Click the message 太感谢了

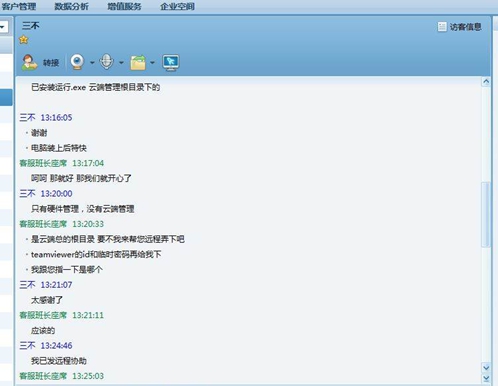[47, 300]
